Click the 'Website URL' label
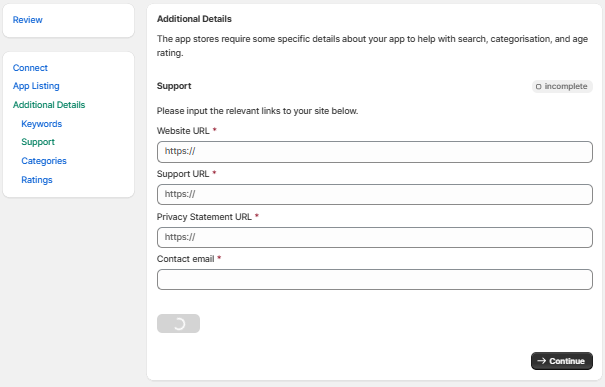 [183, 131]
